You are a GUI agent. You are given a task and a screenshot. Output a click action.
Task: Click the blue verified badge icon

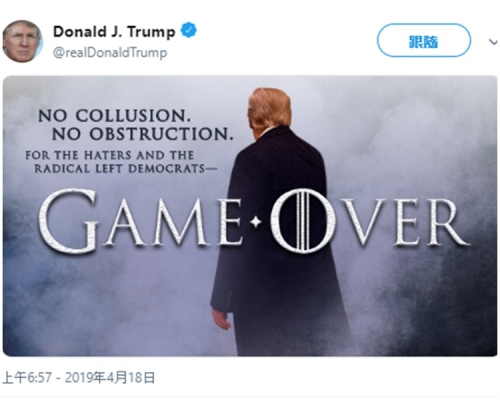click(x=188, y=30)
